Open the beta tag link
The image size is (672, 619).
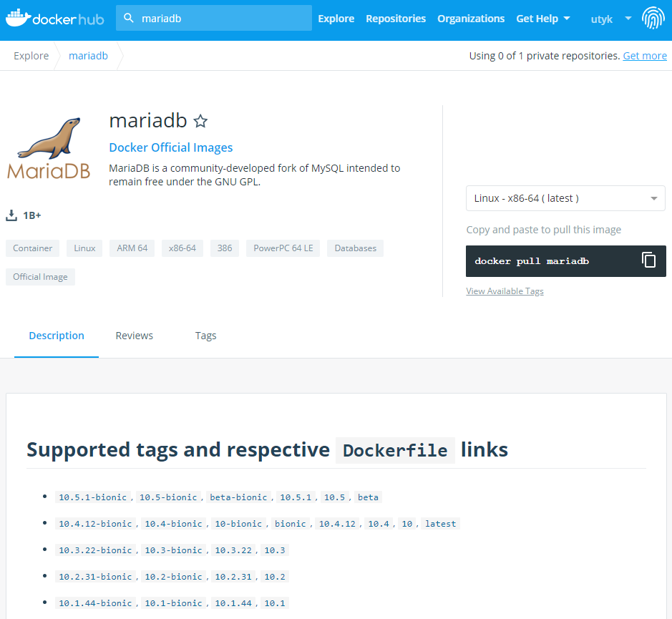(x=368, y=497)
